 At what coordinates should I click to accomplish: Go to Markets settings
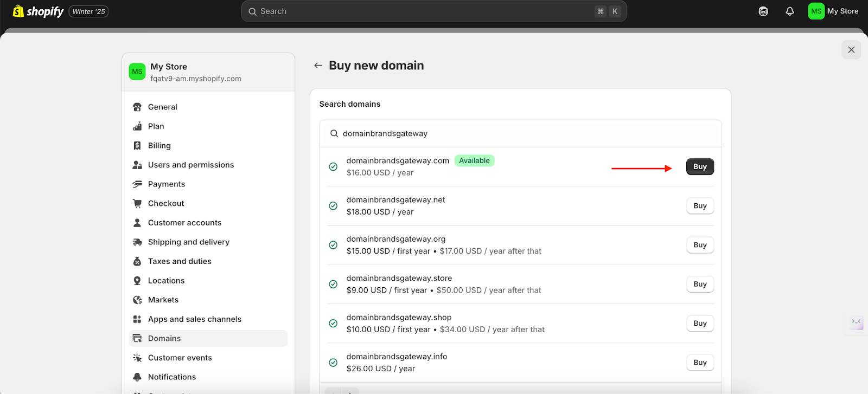click(208, 300)
